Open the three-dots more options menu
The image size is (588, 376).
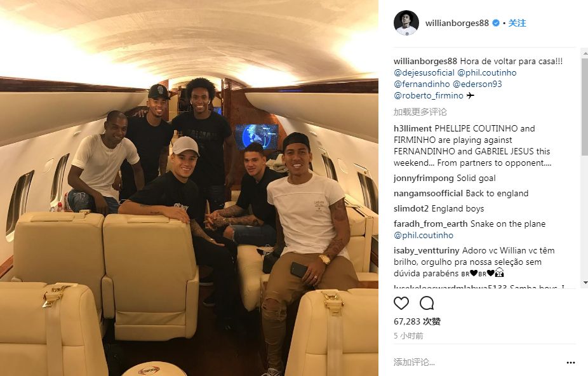click(571, 363)
